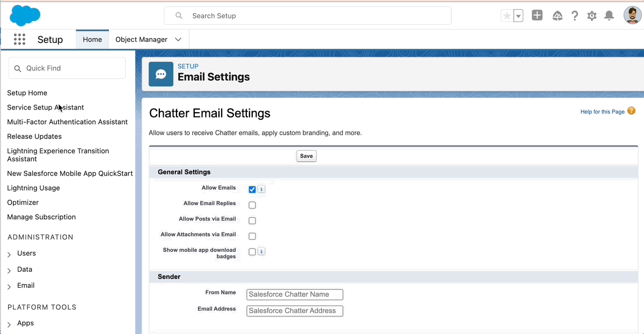Expand the Apps section in sidebar

point(9,324)
